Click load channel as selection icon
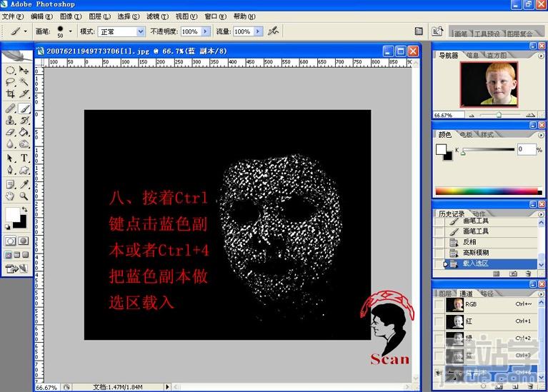 point(484,386)
